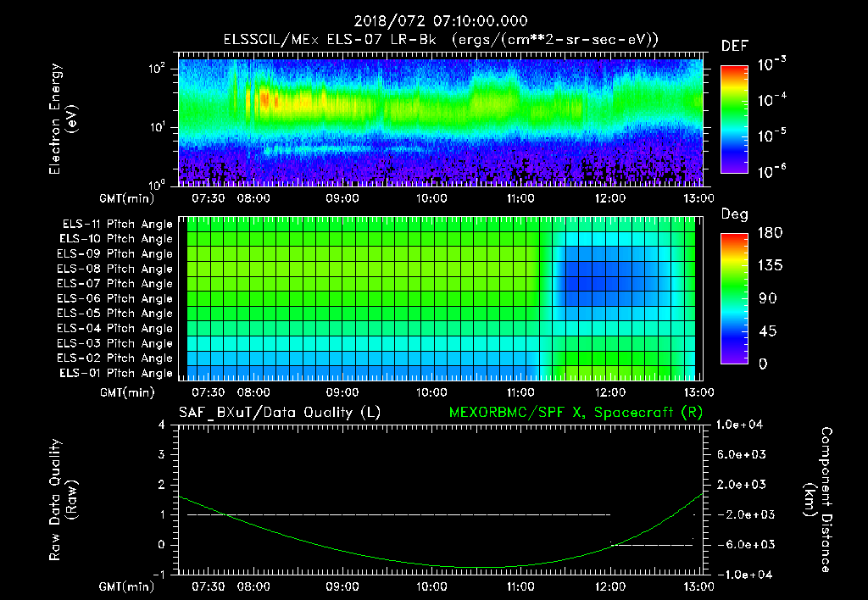The height and width of the screenshot is (600, 868).
Task: Select the ELS-03 Pitch Angle row label
Action: [x=115, y=343]
